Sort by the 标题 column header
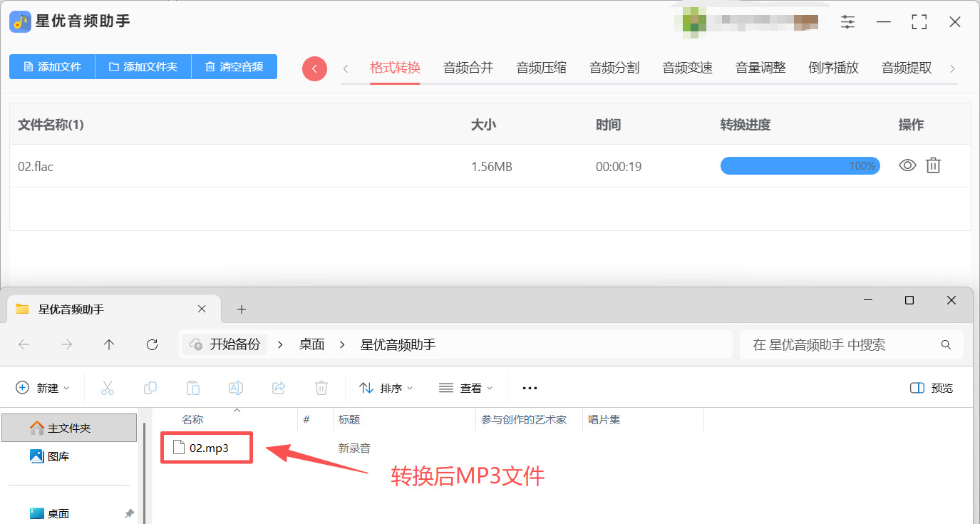980x524 pixels. click(349, 419)
